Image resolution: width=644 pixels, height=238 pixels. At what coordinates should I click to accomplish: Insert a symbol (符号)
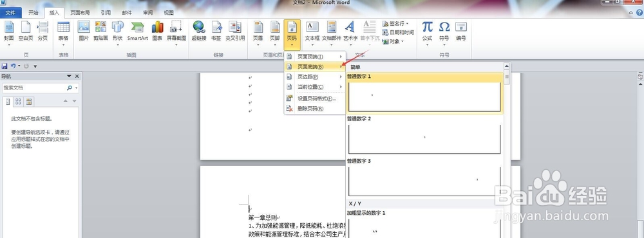point(444,32)
